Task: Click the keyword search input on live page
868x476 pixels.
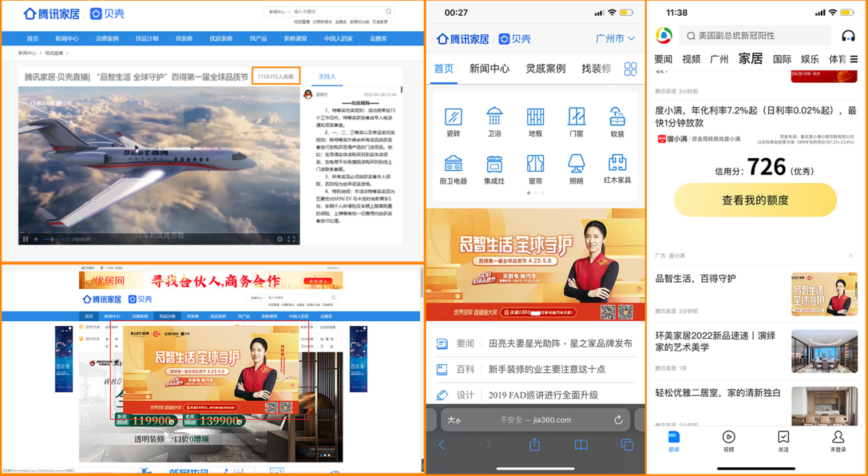Action: (337, 12)
